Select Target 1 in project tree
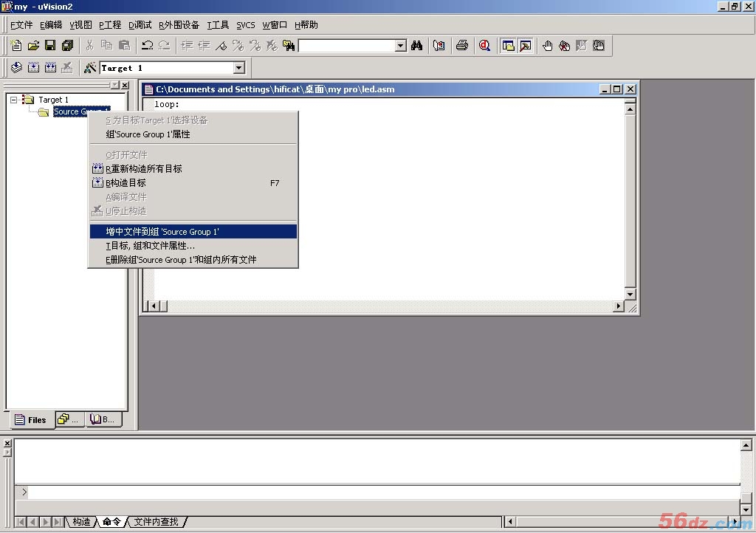Image resolution: width=756 pixels, height=533 pixels. coord(53,100)
